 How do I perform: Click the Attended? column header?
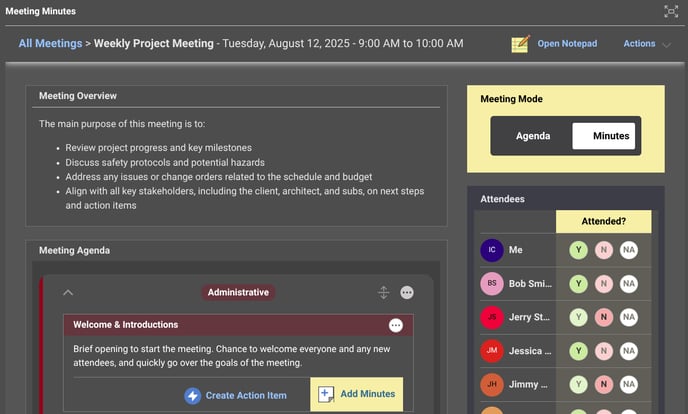click(x=603, y=221)
